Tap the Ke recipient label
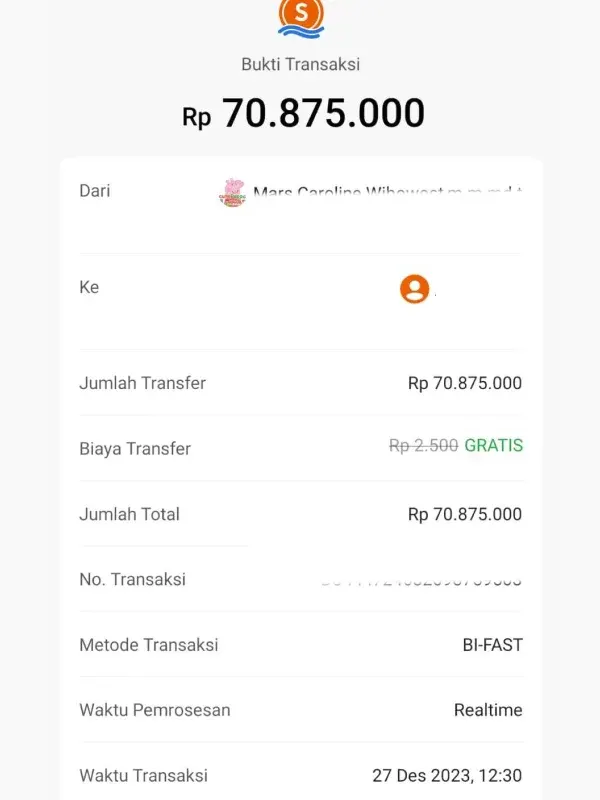The image size is (600, 800). pos(89,287)
